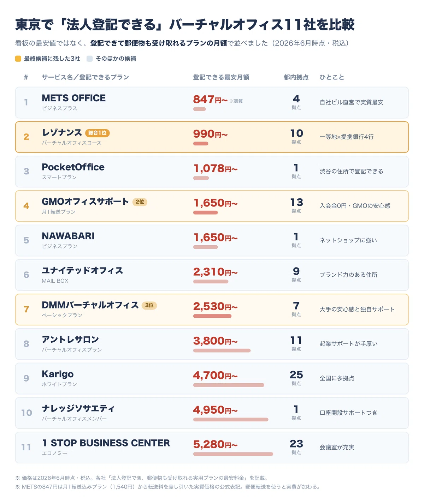Click the 847円 price for METS OFFICE
The height and width of the screenshot is (504, 424).
[x=210, y=100]
